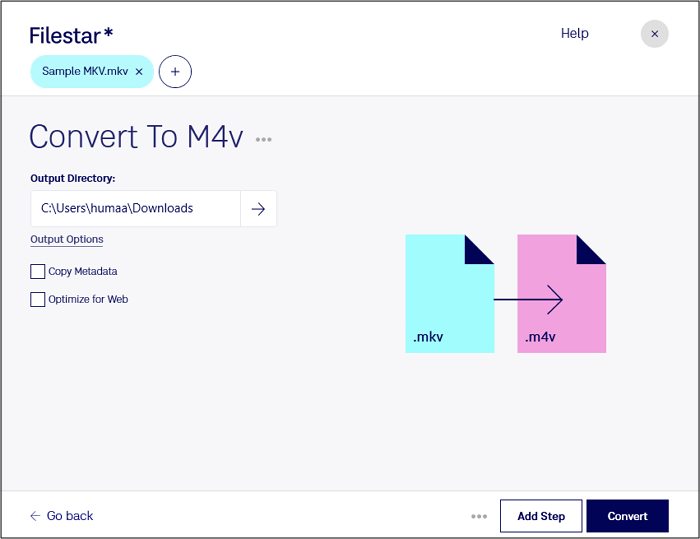The image size is (700, 539).
Task: Click the cyan .mkv source file icon
Action: [x=449, y=294]
